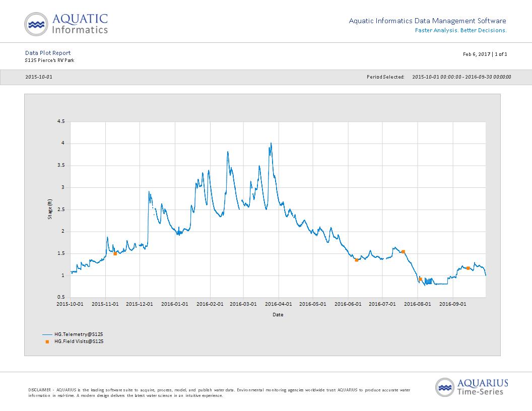Click the Aquatic Informatics Data Management Software heading
Image resolution: width=532 pixels, height=411 pixels.
click(428, 21)
